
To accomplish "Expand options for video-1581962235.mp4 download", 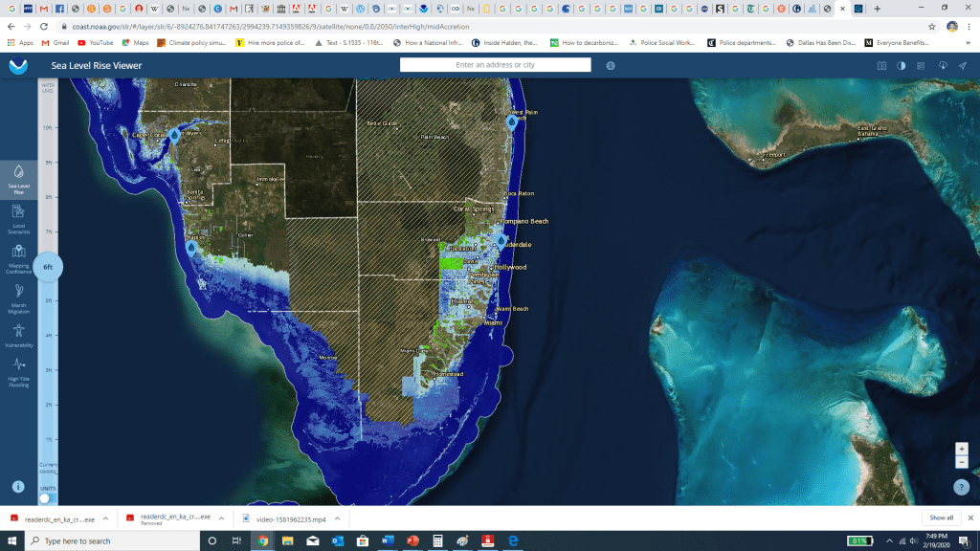I will (x=340, y=518).
